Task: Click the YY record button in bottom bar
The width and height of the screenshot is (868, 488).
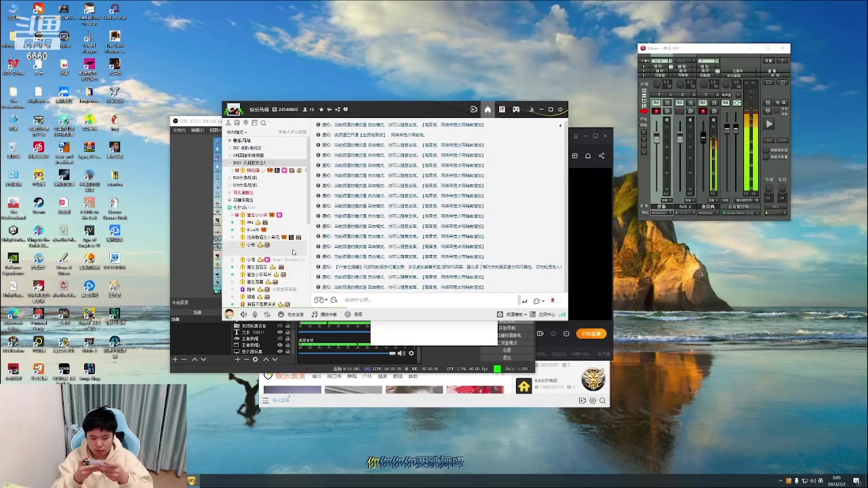Action: click(x=354, y=314)
